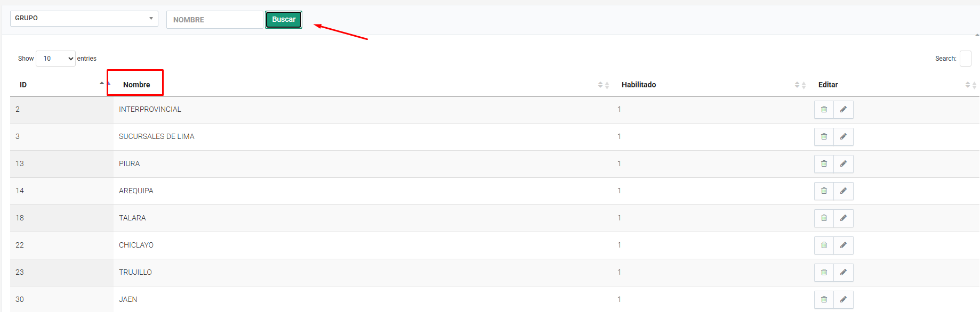Click the table Search input box
Screen dimensions: 980x312
965,59
